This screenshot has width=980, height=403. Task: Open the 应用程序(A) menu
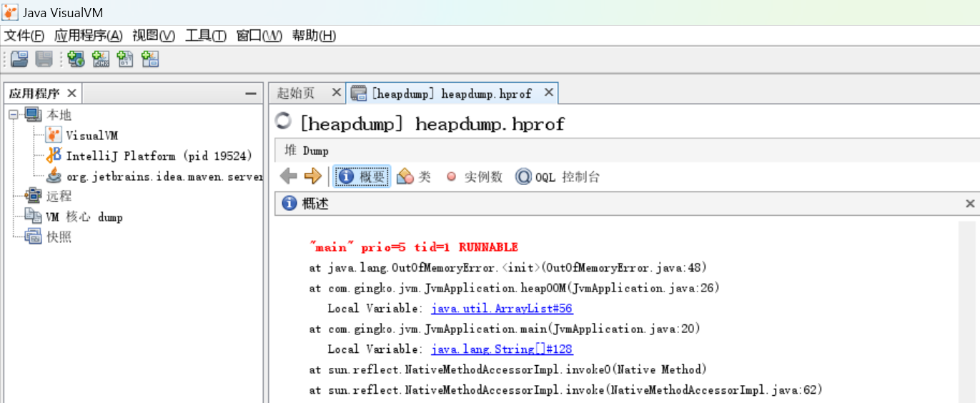pos(89,36)
